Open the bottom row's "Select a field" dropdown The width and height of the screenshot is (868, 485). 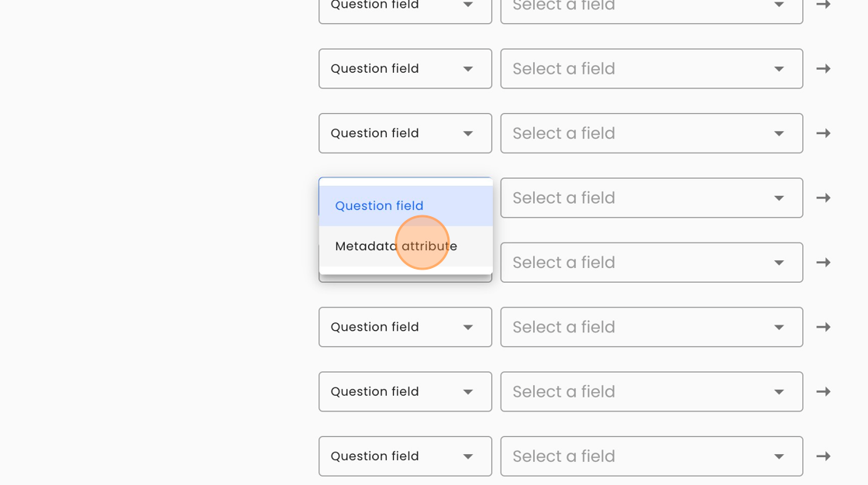651,456
